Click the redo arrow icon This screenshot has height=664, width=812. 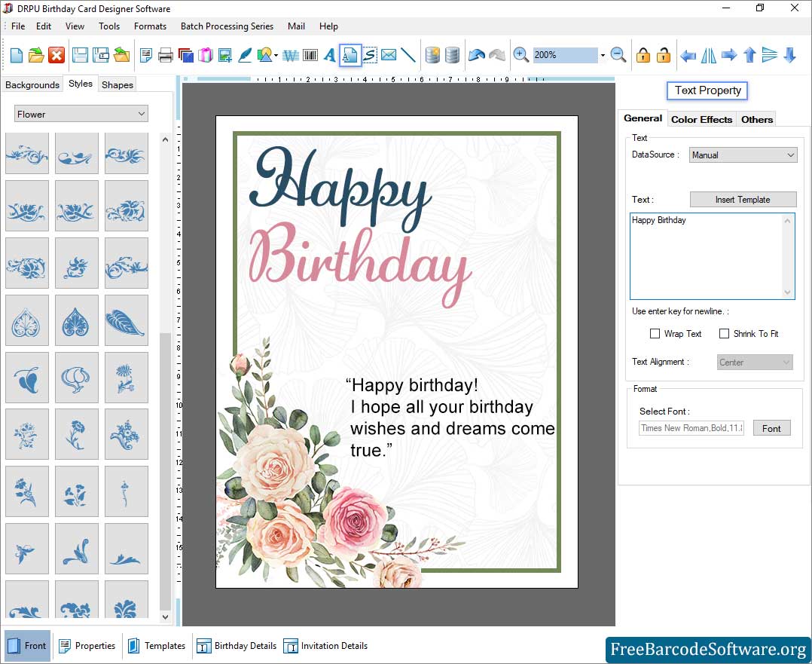pos(497,55)
